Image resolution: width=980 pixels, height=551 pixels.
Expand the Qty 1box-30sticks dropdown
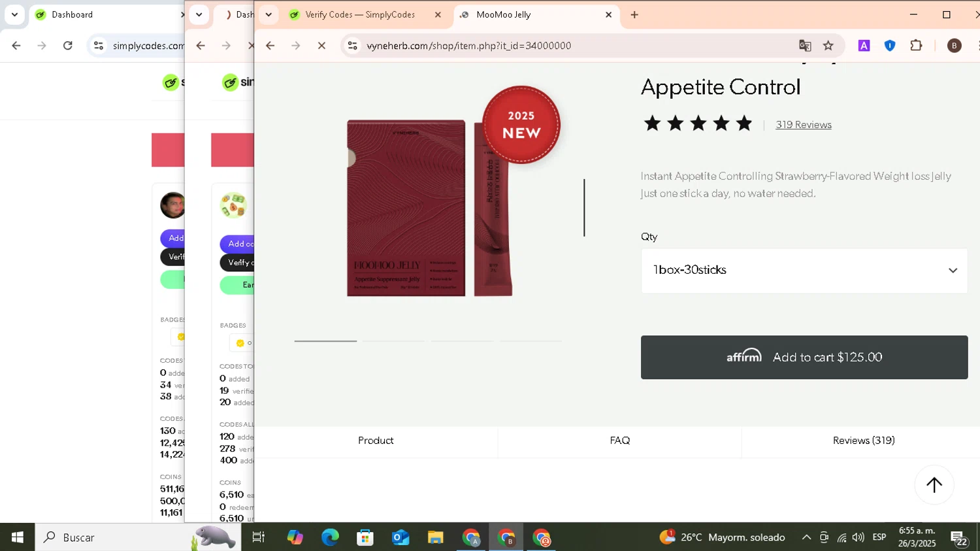(x=804, y=270)
